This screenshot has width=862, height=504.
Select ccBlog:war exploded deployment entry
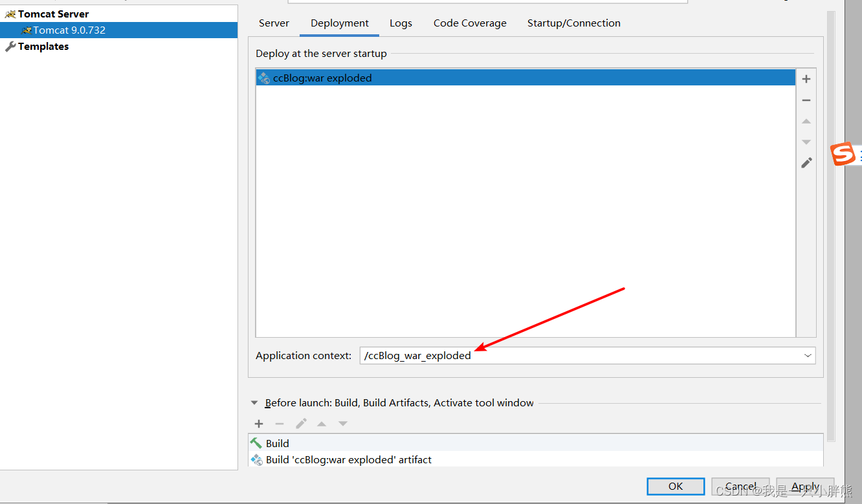525,78
